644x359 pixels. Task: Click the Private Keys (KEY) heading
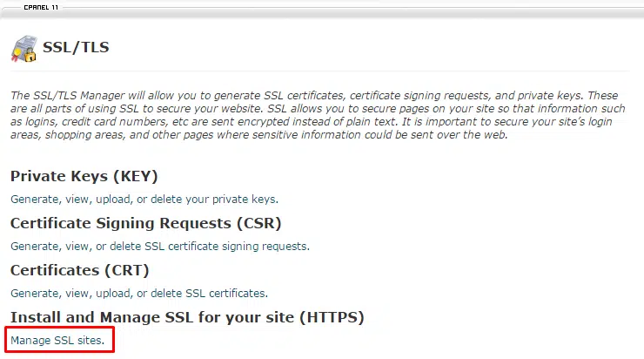84,176
